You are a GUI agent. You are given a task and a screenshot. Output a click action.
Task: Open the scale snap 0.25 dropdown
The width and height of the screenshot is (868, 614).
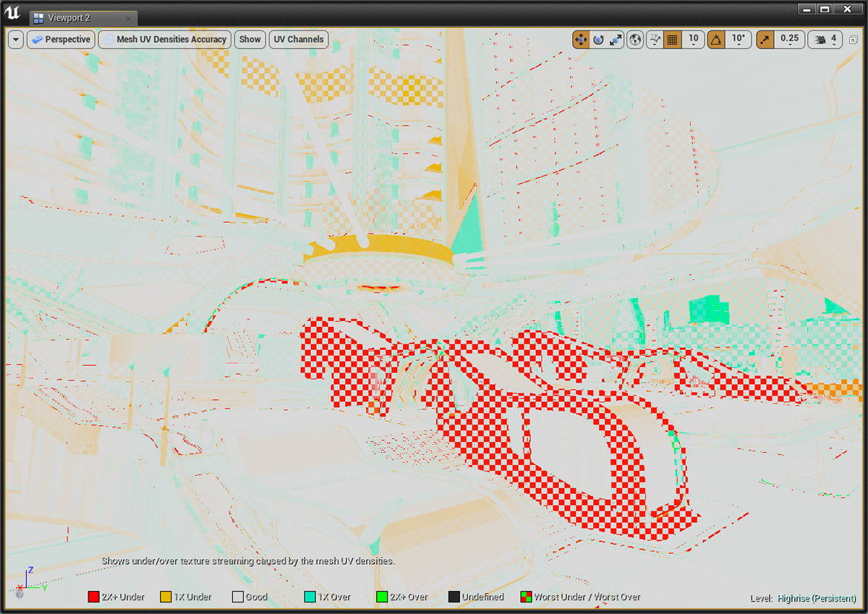[790, 40]
